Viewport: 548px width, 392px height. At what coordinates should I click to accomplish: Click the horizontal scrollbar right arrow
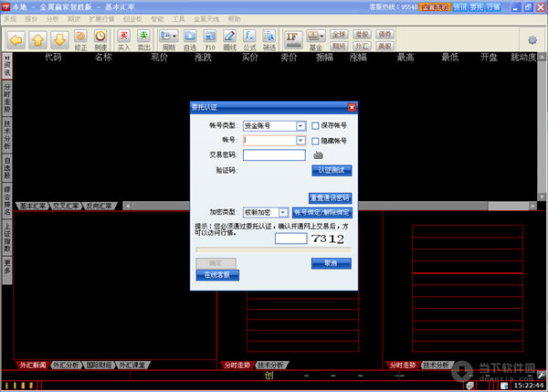point(532,206)
